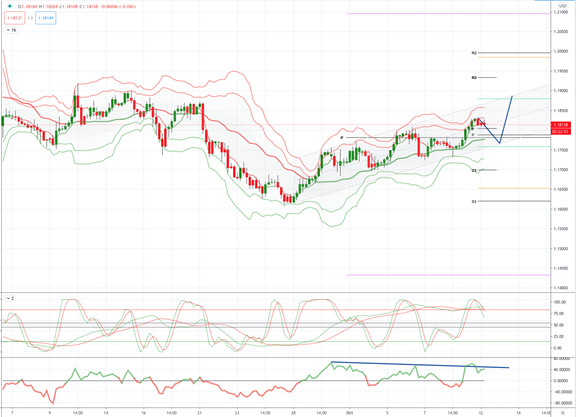Click the blue buy price 1.1814 button
This screenshot has height=417, width=576.
[x=46, y=18]
